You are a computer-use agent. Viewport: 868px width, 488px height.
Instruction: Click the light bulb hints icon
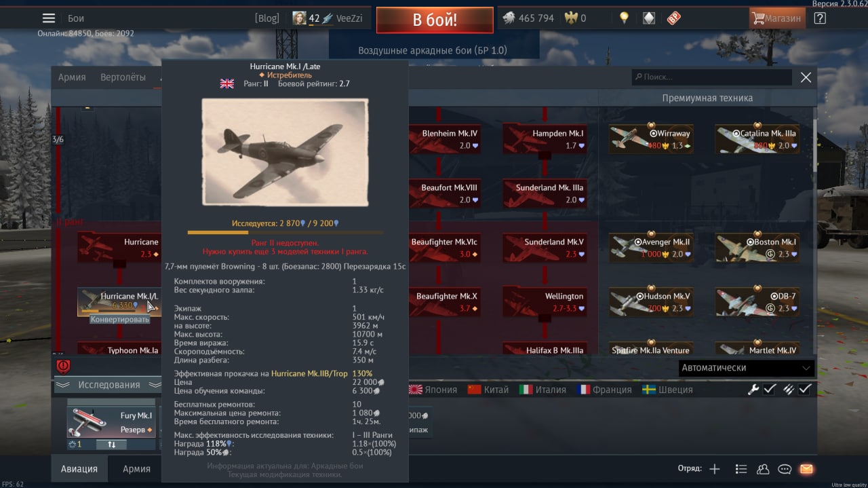pyautogui.click(x=624, y=18)
